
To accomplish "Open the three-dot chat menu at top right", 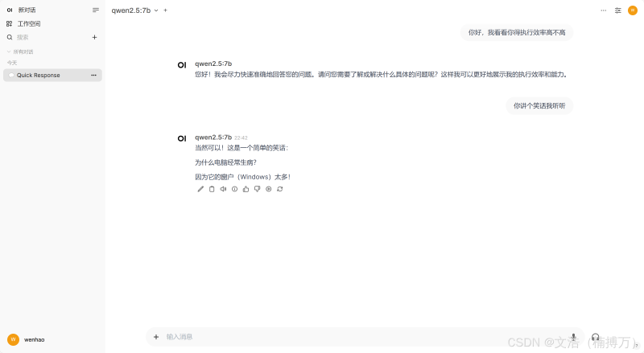I will (x=603, y=10).
